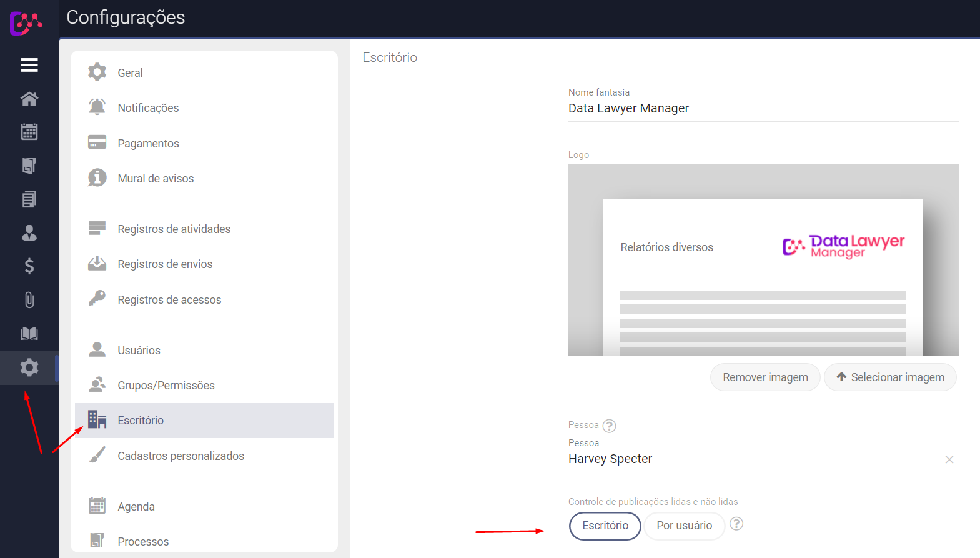Screen dimensions: 980x558
Task: Open the dollar sign financial icon
Action: (x=29, y=266)
